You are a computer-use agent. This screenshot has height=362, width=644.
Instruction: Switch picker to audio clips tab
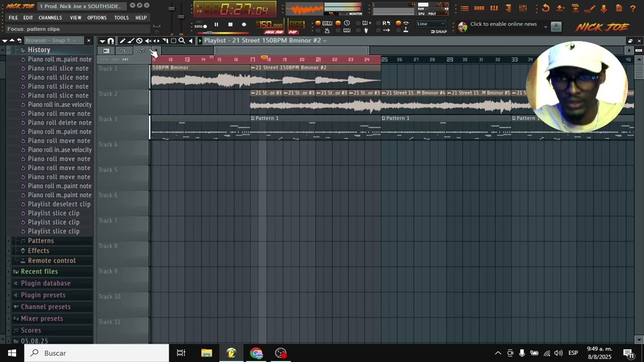[106, 51]
